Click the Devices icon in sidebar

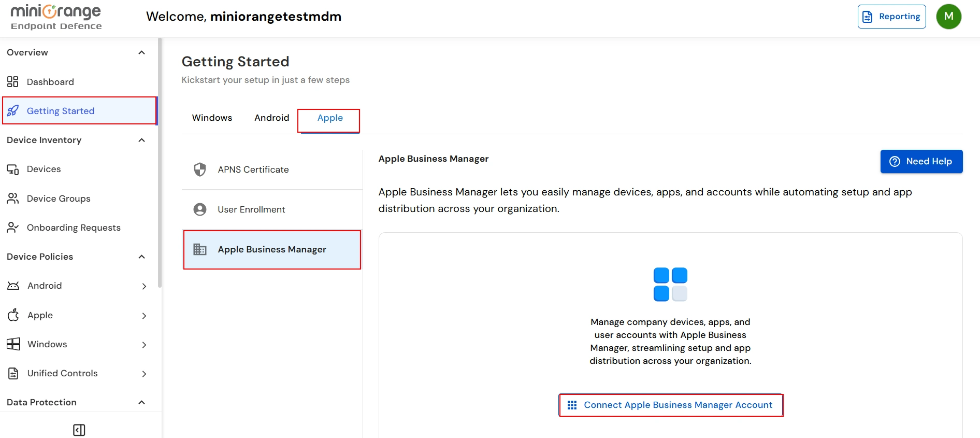point(13,169)
